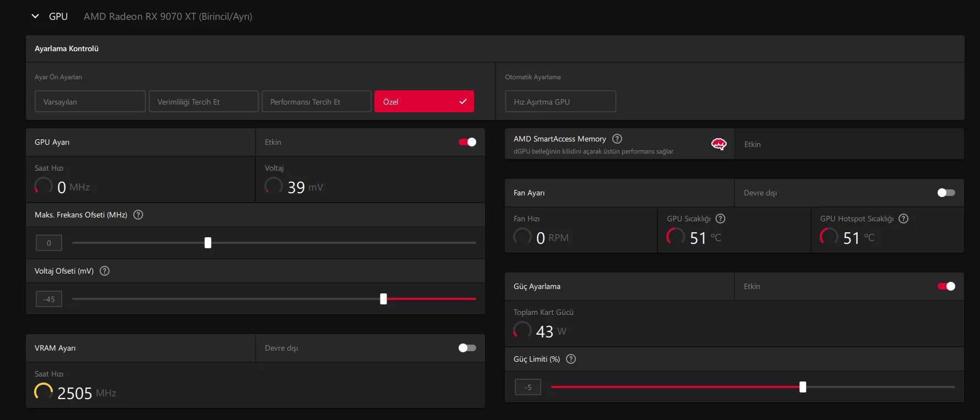980x420 pixels.
Task: Collapse the GPU section chevron
Action: tap(35, 17)
